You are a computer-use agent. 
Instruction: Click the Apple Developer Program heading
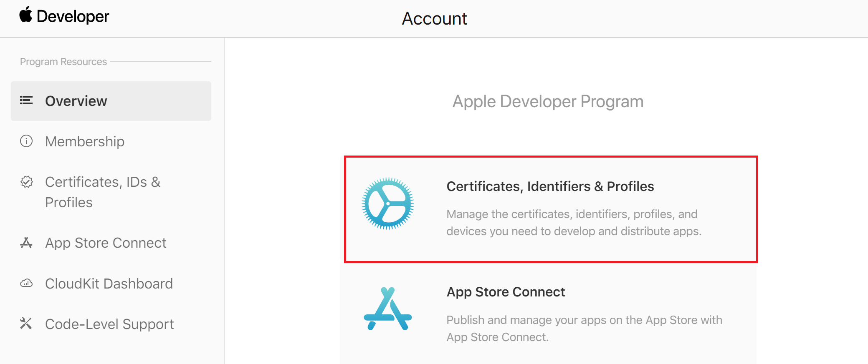click(548, 101)
